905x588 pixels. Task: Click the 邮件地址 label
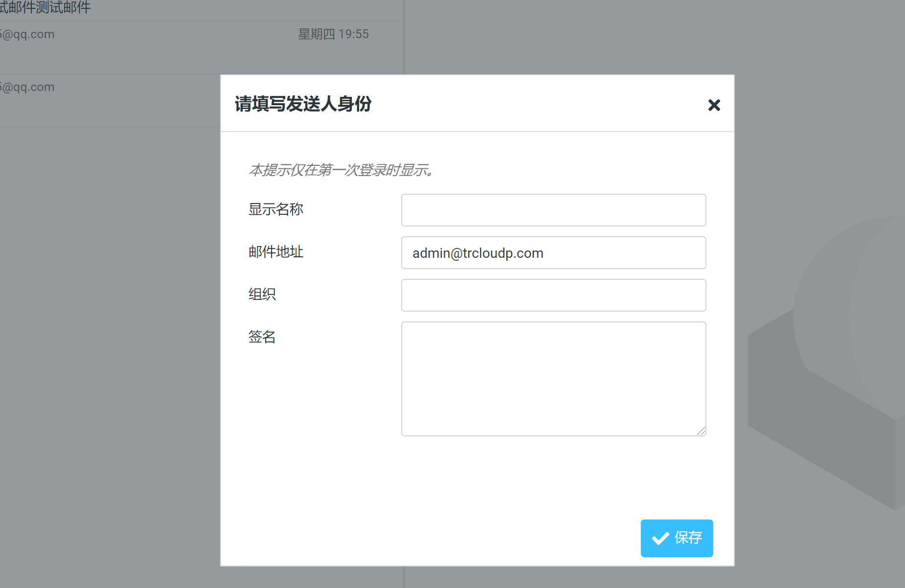point(276,252)
